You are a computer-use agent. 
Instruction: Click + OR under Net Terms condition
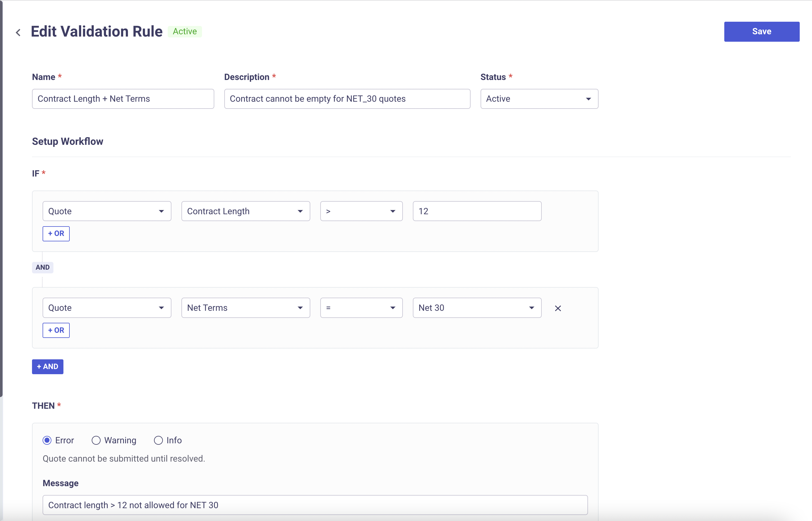pos(56,330)
